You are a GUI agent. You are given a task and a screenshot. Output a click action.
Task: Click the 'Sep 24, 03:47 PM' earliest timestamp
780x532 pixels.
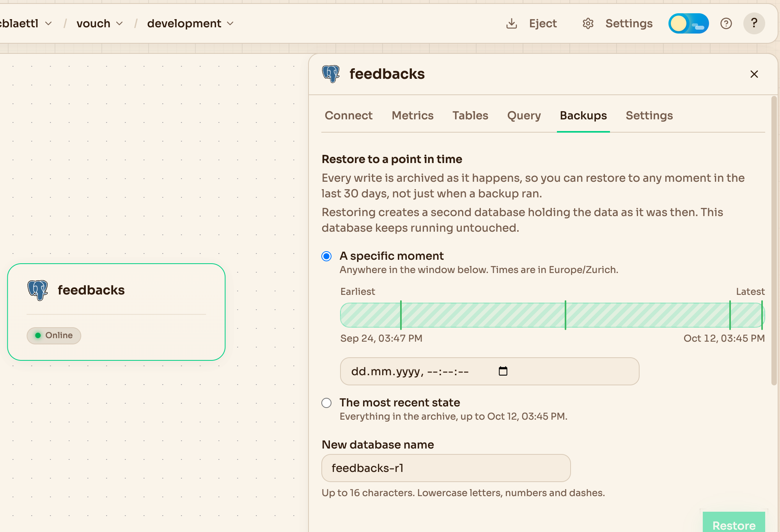(381, 338)
